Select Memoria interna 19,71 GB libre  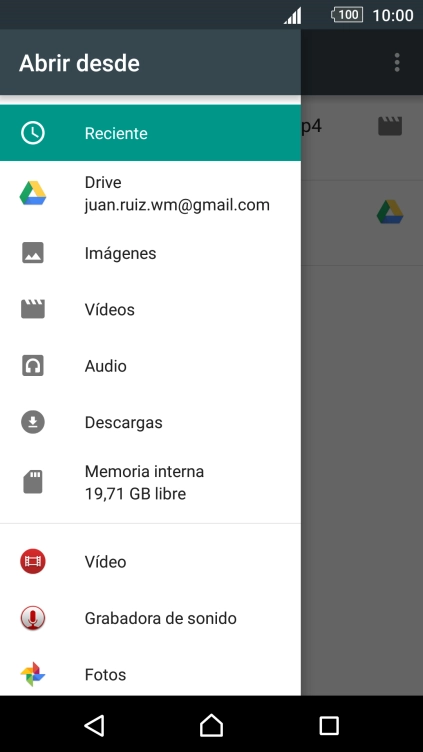(151, 482)
